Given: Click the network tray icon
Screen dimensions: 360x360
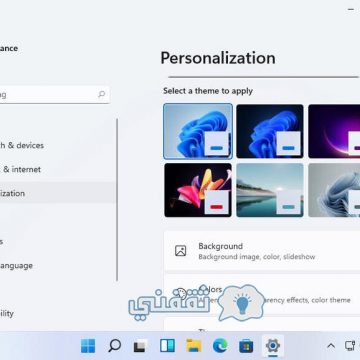Looking at the screenshot, I should click(350, 346).
